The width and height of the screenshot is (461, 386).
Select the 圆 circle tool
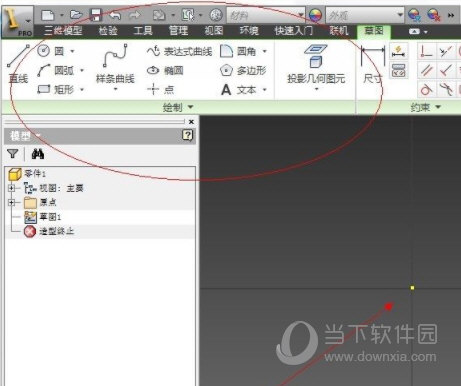(51, 51)
